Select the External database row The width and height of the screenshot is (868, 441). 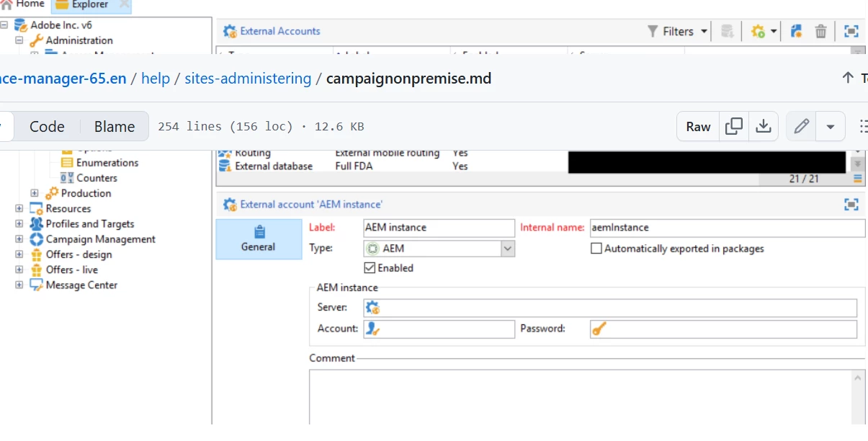[533, 166]
